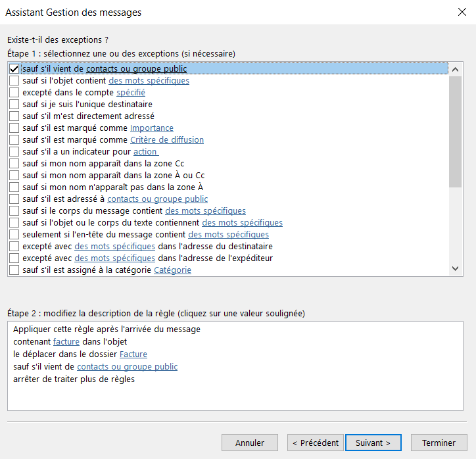The width and height of the screenshot is (476, 459).
Task: Click the exceptions list scroll-down arrow
Action: click(x=455, y=268)
